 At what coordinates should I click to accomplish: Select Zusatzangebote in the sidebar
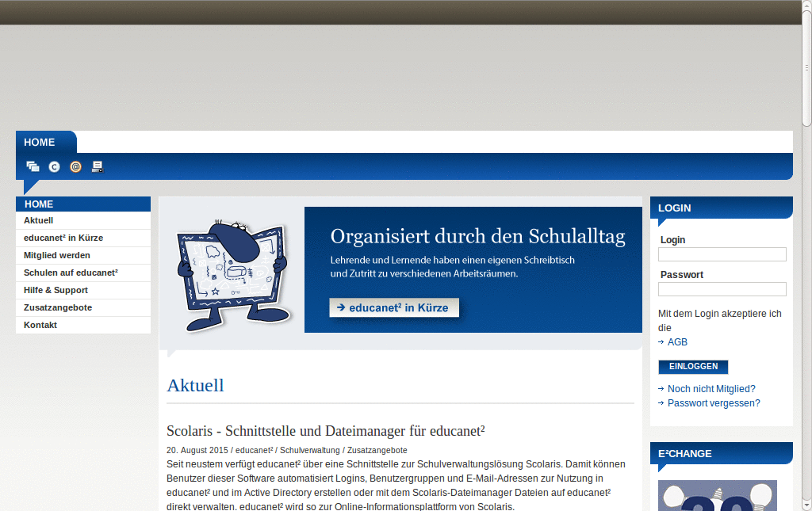(83, 307)
